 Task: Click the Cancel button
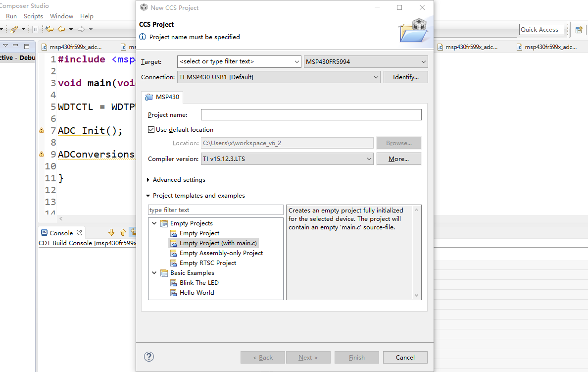click(x=405, y=357)
